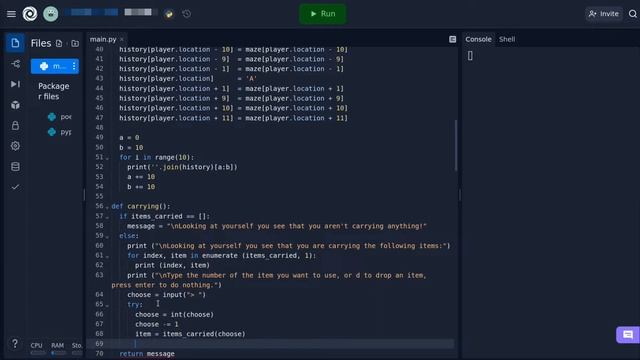Add a new file icon
The height and width of the screenshot is (360, 640).
[59, 43]
